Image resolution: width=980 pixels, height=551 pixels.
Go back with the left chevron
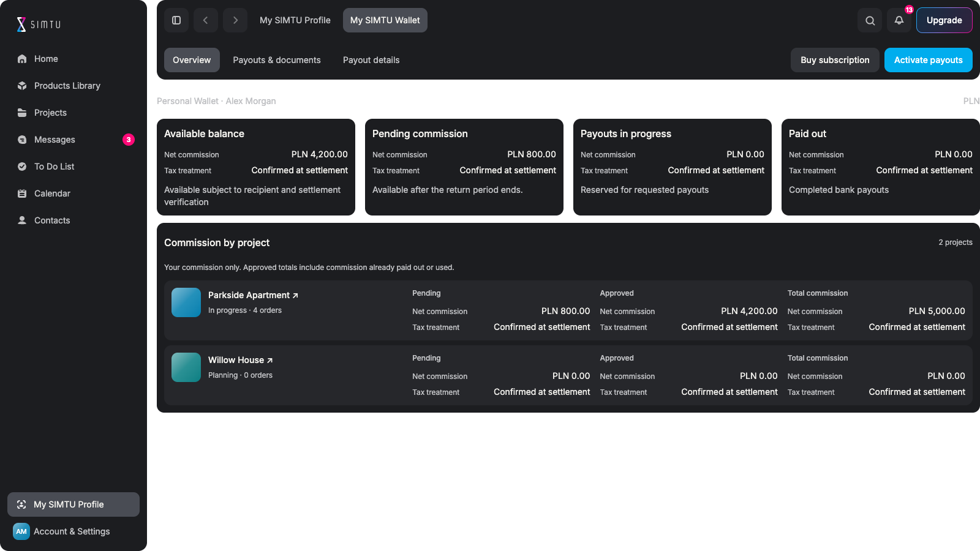(x=206, y=20)
